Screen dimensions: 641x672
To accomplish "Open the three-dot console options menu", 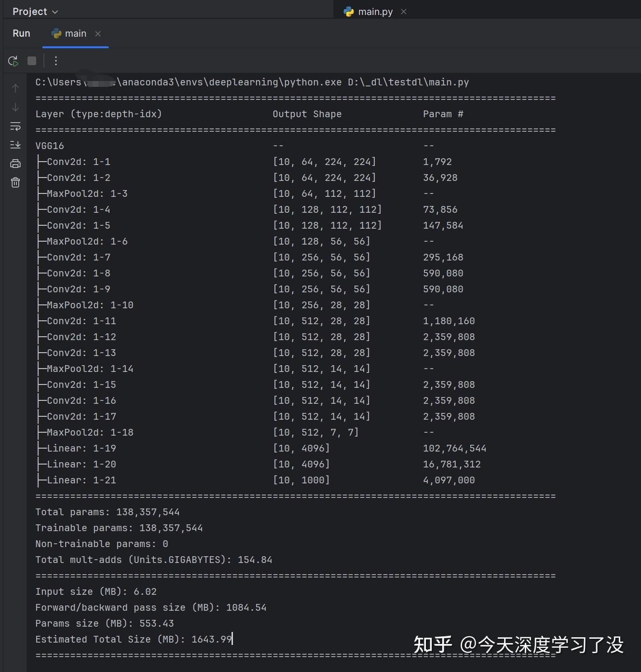I will point(55,61).
